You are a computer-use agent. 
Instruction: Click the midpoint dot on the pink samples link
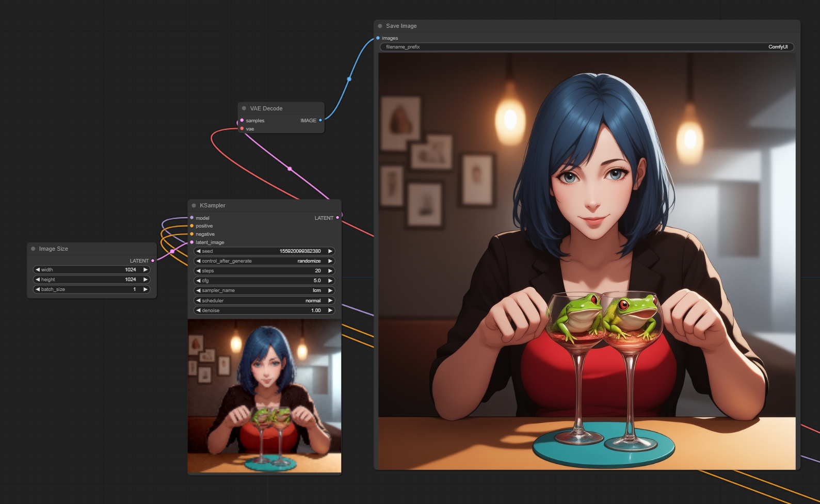coord(290,169)
